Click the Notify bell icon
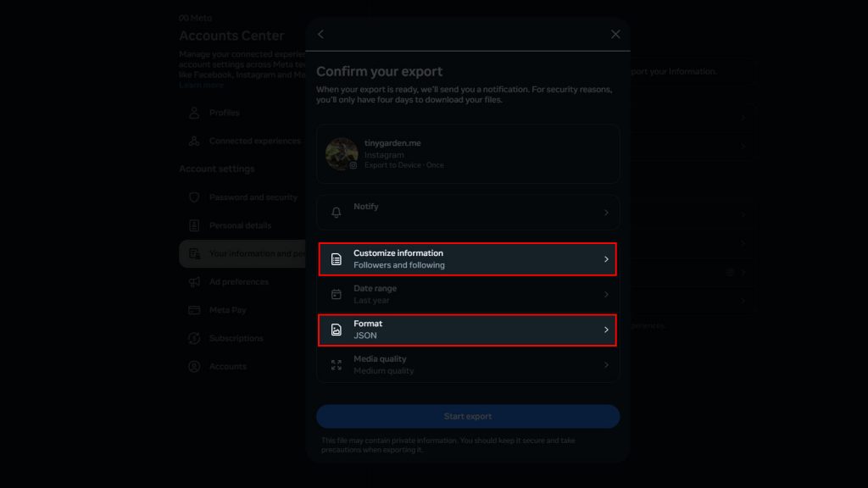 [336, 211]
